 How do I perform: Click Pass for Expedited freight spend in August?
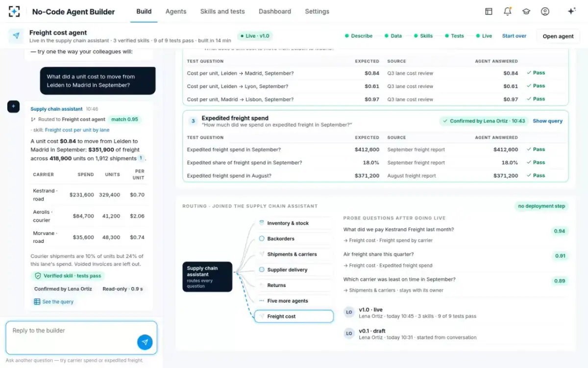(x=536, y=175)
